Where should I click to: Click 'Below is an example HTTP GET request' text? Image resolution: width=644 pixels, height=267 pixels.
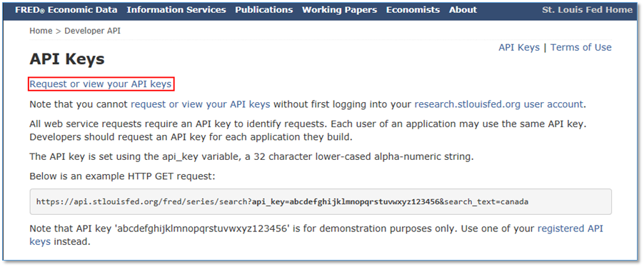[122, 176]
